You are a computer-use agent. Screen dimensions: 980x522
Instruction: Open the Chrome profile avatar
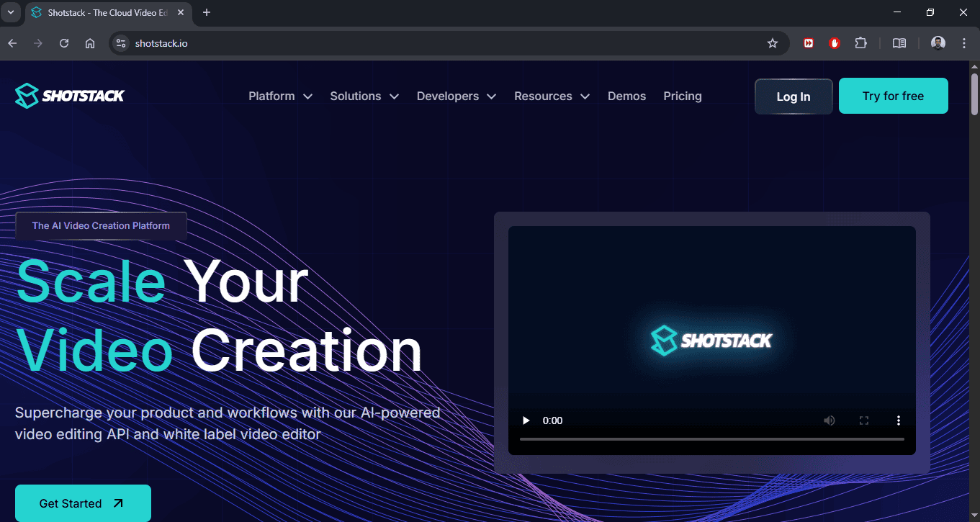tap(938, 43)
